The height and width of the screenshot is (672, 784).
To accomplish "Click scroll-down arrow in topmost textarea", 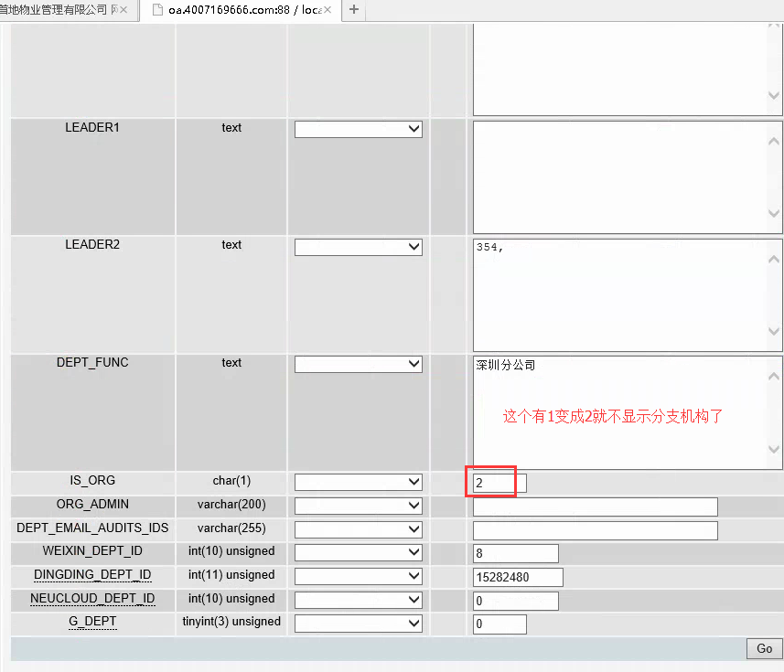I will [774, 95].
